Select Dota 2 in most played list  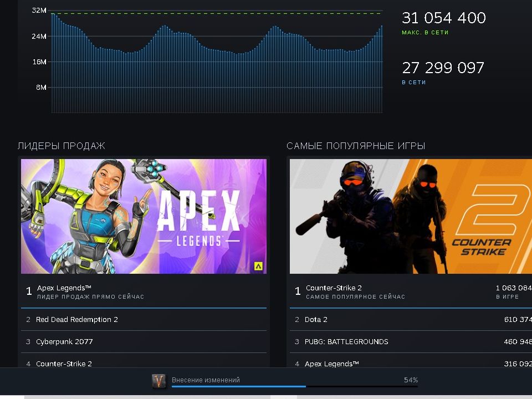[x=316, y=320]
